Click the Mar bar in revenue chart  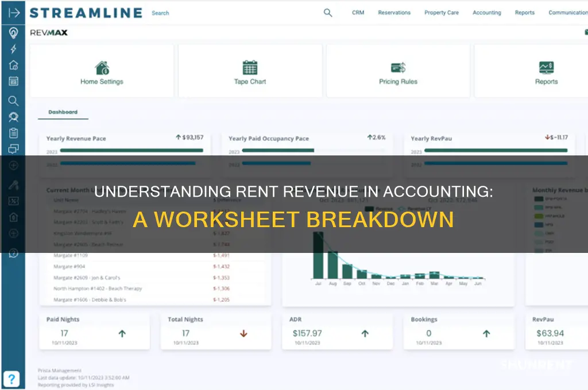[434, 275]
